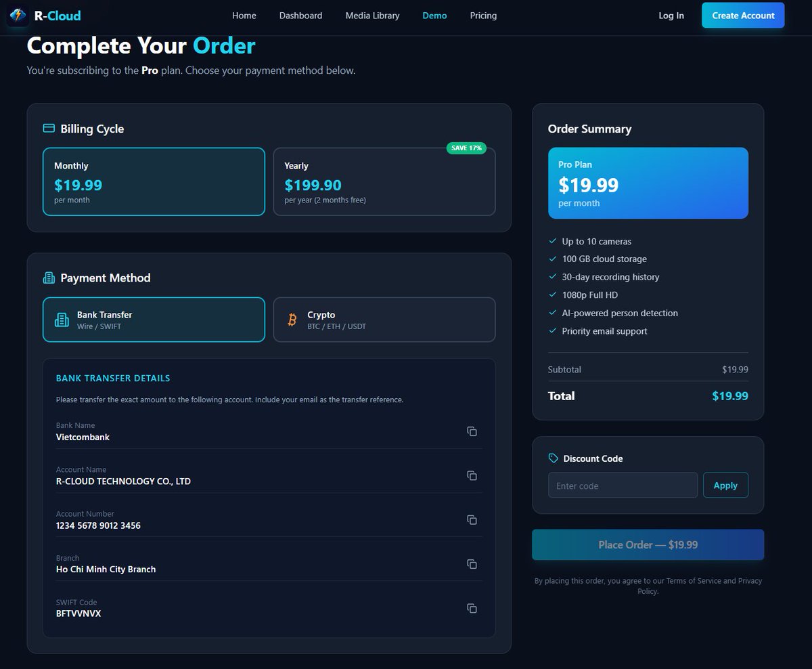The image size is (812, 669).
Task: Open the Dashboard nav item
Action: click(300, 16)
